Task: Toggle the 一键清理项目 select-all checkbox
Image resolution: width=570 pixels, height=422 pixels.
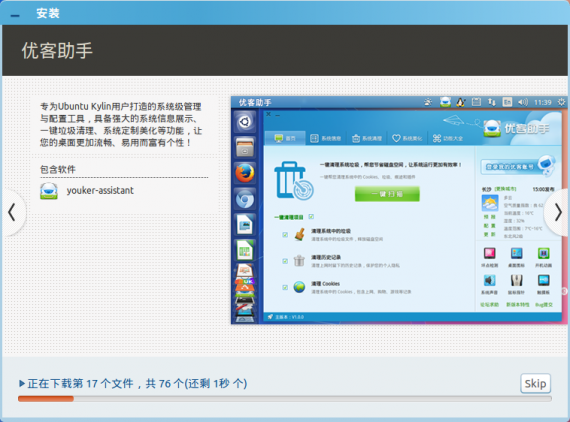Action: (311, 217)
